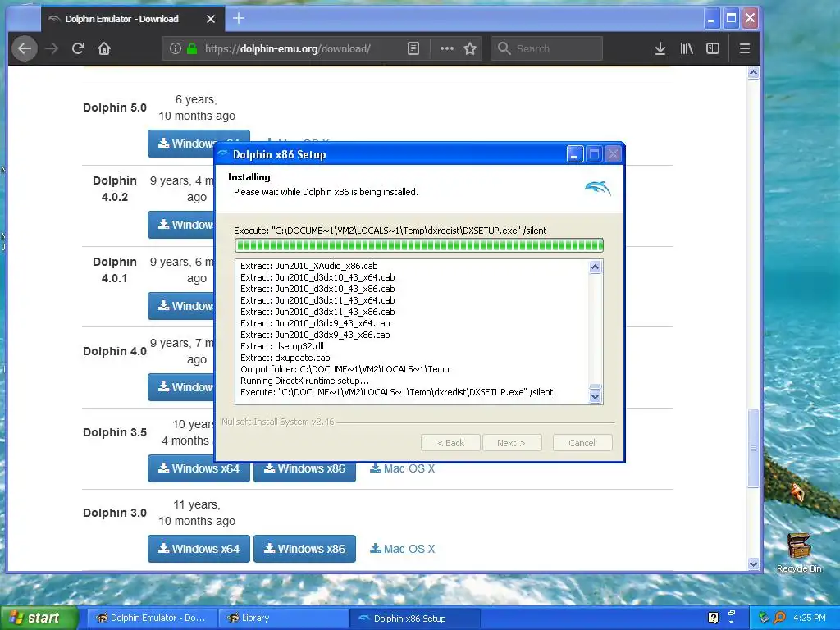Open page actions three-dot menu

click(x=446, y=48)
